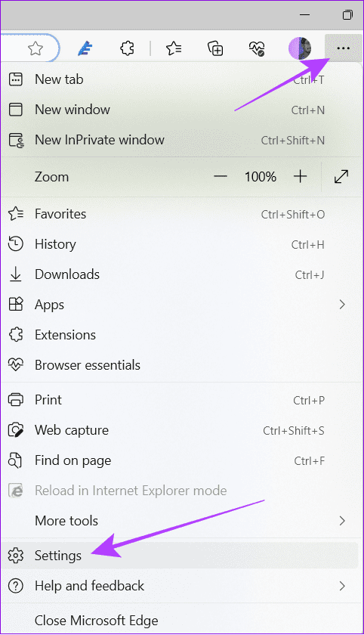This screenshot has width=364, height=635.
Task: Open Settings from the menu
Action: click(x=180, y=556)
